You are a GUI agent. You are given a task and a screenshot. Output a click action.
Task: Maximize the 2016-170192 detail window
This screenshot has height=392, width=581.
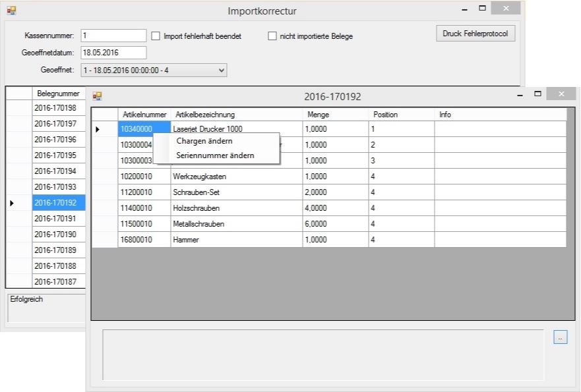tap(537, 95)
